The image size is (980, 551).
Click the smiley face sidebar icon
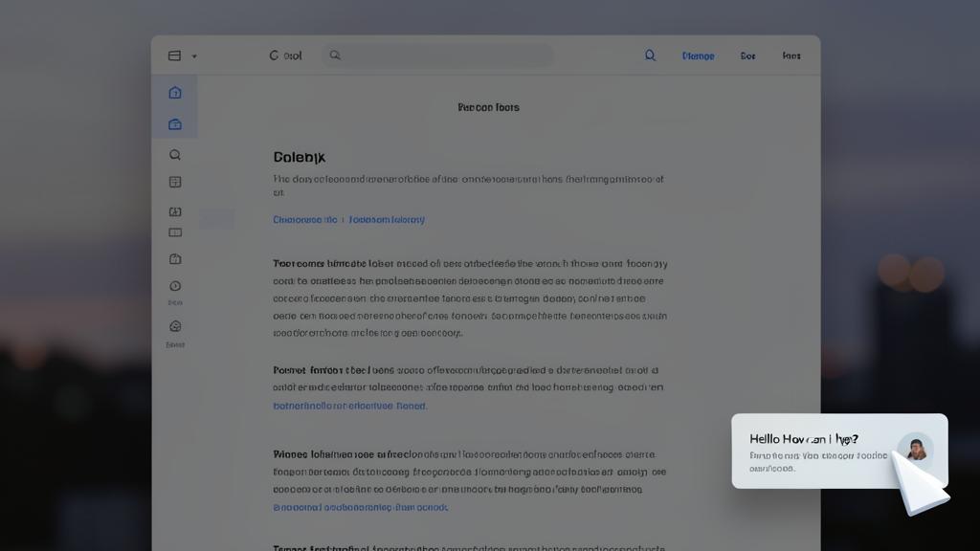click(175, 326)
